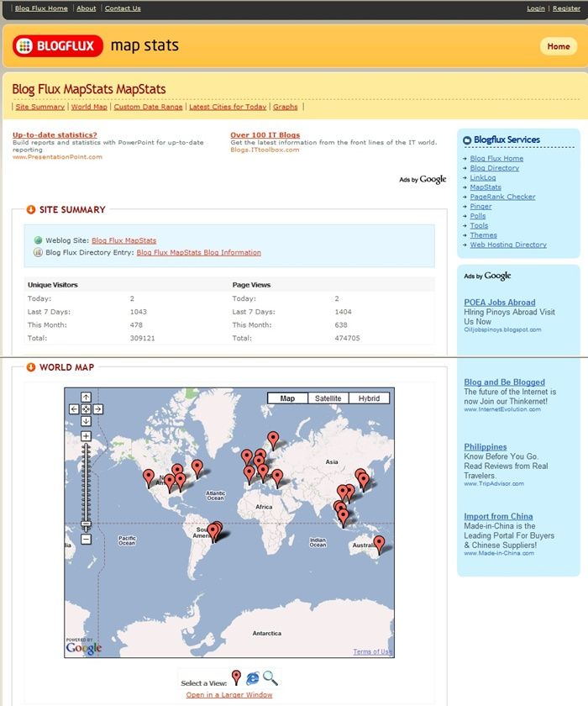Switch map to Map view

pos(287,398)
